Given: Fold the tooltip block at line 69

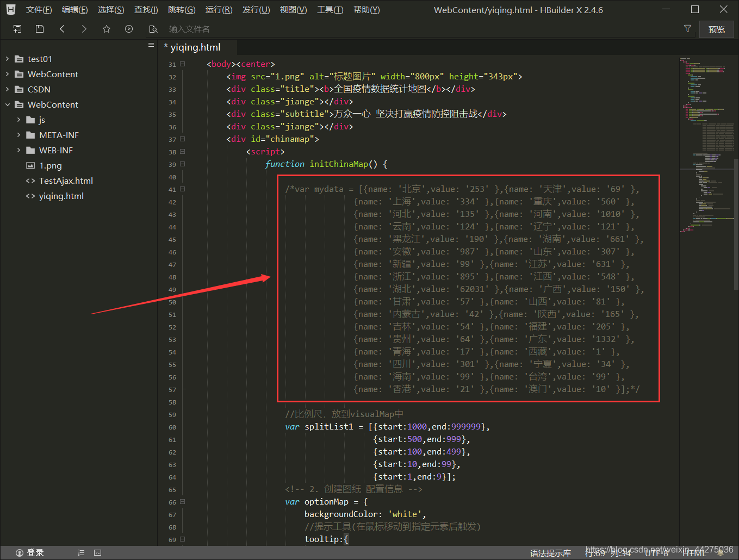Looking at the screenshot, I should 183,539.
